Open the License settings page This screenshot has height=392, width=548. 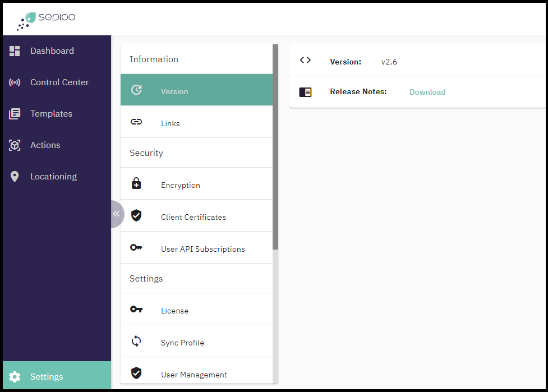pos(174,311)
